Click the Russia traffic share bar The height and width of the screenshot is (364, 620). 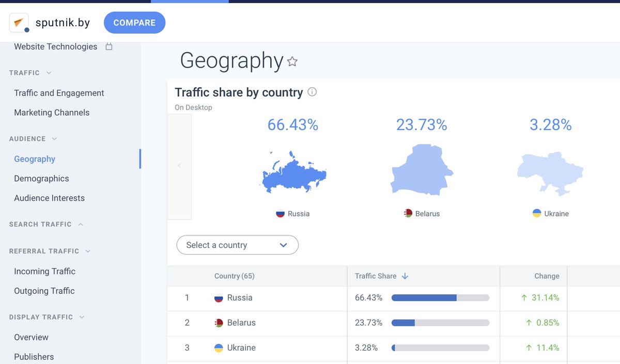pos(440,298)
